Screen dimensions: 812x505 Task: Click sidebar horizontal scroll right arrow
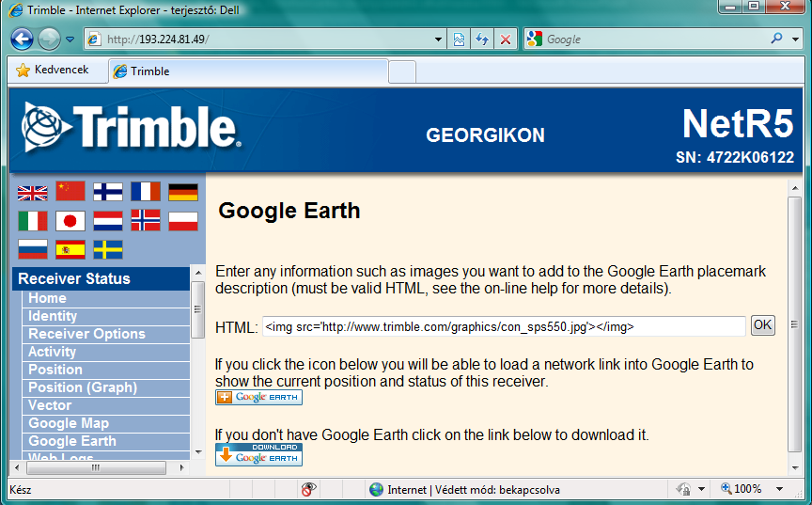coord(181,467)
